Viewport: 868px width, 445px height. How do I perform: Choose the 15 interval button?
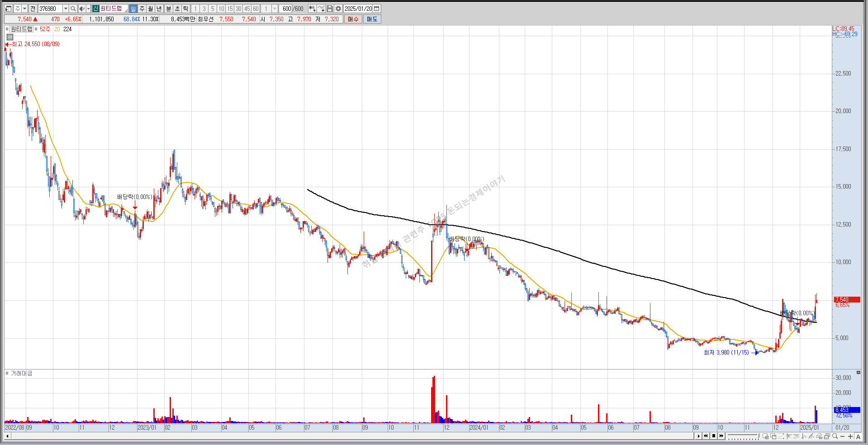(x=230, y=9)
